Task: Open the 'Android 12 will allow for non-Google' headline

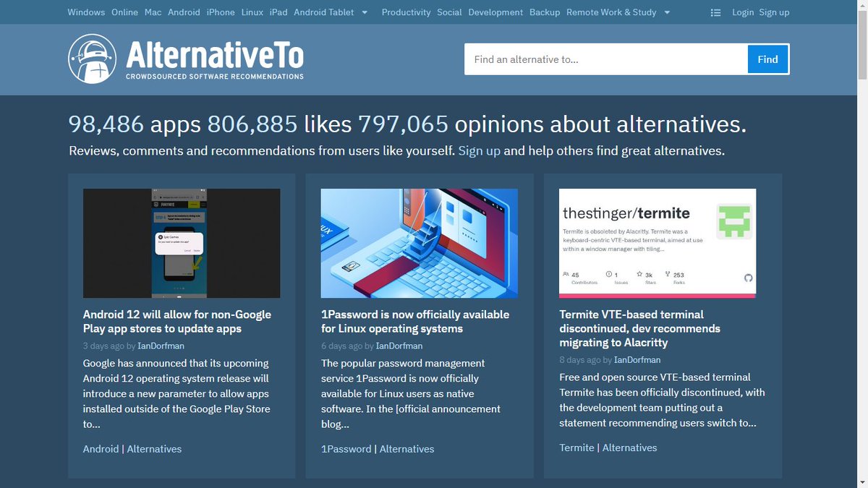Action: [177, 321]
